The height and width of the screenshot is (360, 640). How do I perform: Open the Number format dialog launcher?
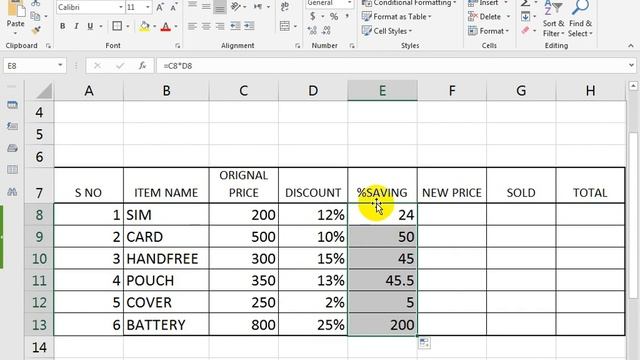(x=352, y=46)
